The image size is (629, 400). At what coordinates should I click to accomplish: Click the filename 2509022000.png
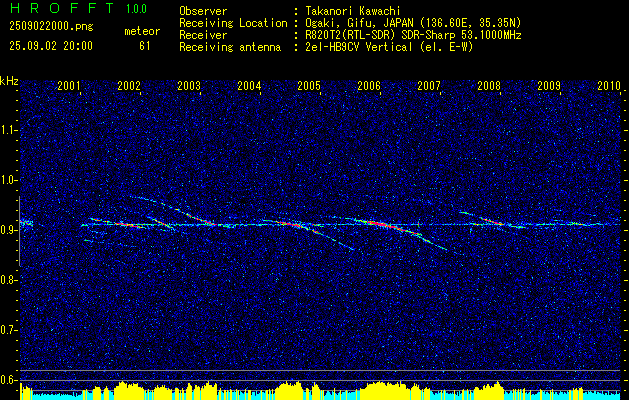click(x=51, y=27)
